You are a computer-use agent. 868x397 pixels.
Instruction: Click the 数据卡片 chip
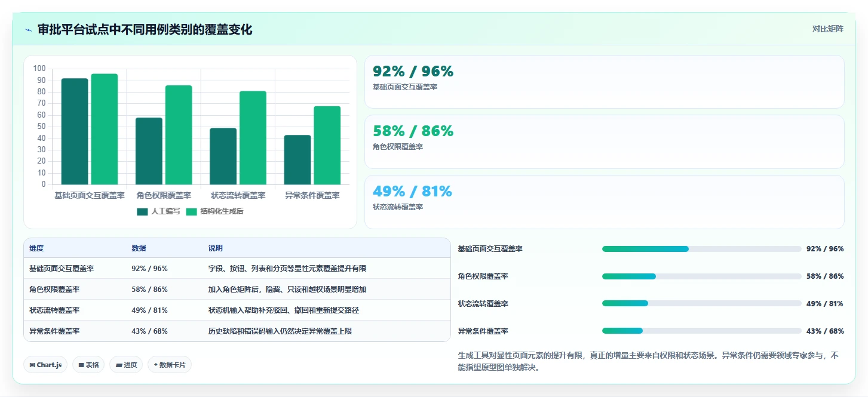click(x=170, y=365)
